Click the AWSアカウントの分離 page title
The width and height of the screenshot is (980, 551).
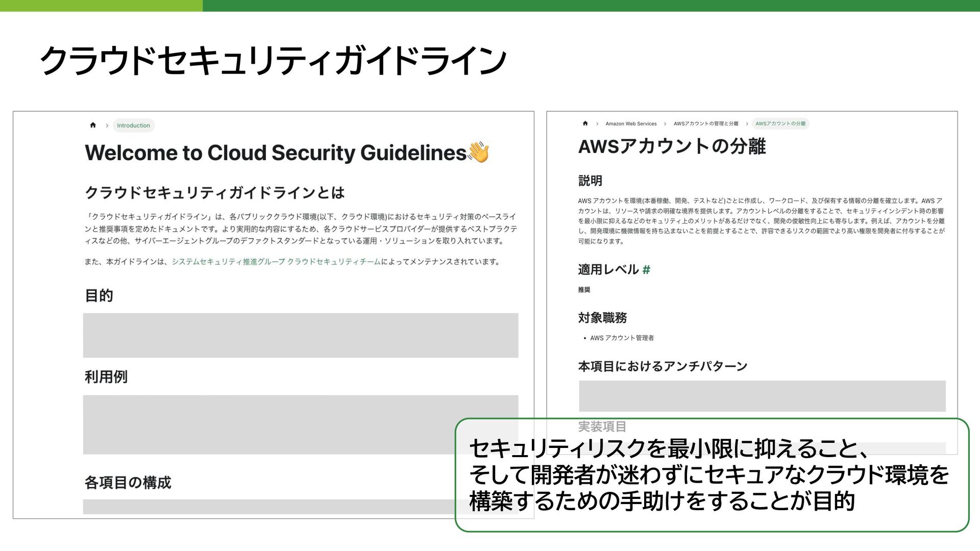coord(672,147)
